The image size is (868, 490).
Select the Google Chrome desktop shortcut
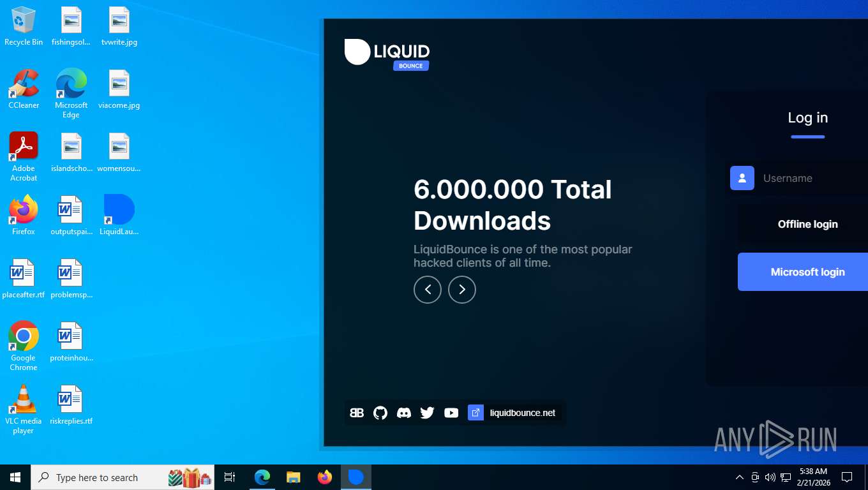pyautogui.click(x=24, y=346)
